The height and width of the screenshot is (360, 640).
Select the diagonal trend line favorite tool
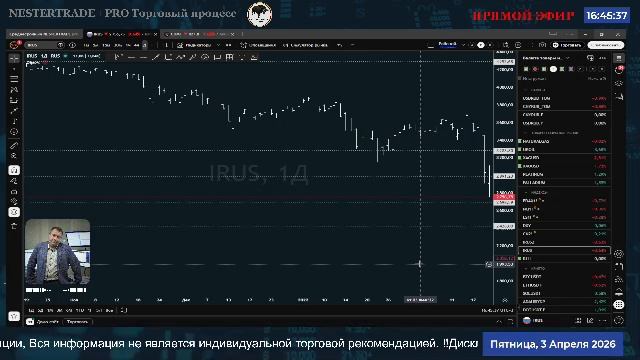click(x=156, y=58)
